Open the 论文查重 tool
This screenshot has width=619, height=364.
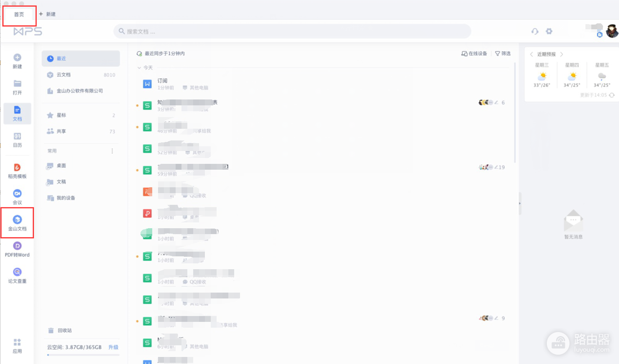(17, 276)
